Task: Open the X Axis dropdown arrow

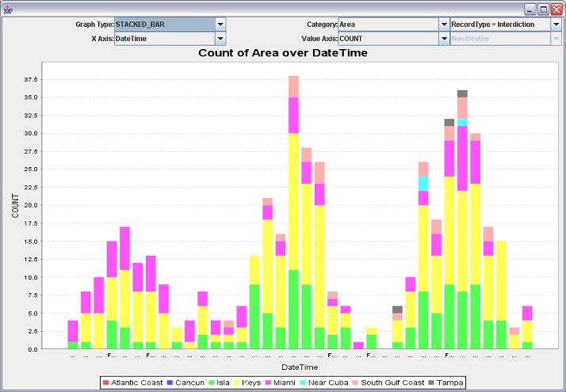Action: click(220, 39)
